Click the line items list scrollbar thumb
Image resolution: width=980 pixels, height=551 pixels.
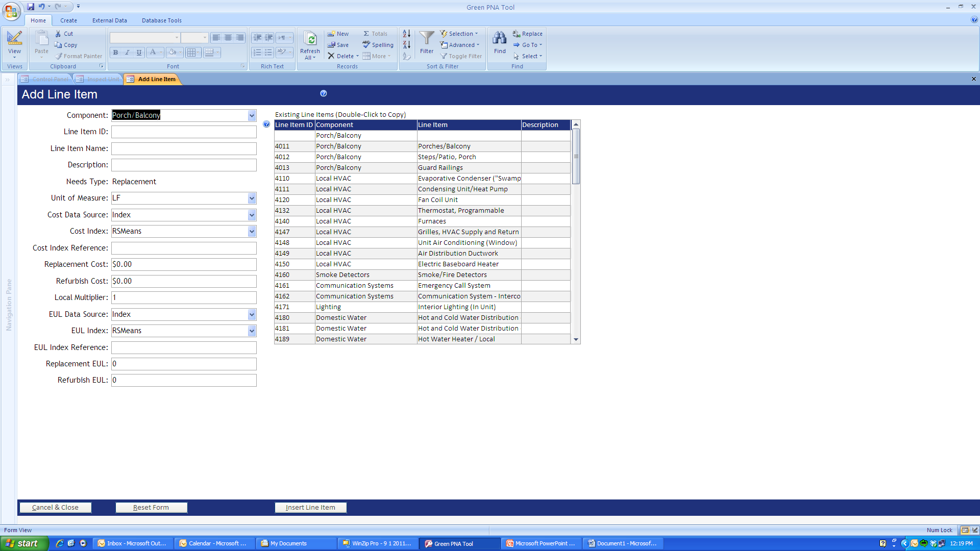click(x=576, y=156)
